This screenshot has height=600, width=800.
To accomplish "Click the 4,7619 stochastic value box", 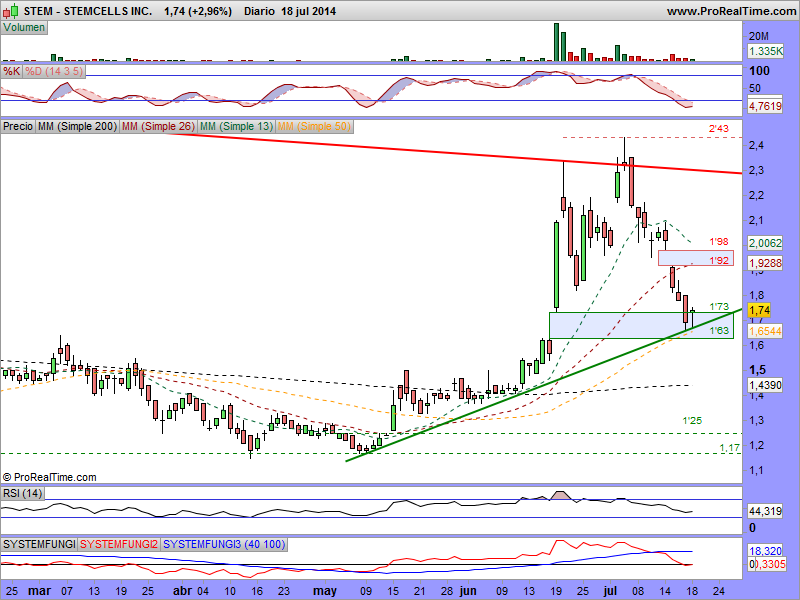I will tap(765, 106).
